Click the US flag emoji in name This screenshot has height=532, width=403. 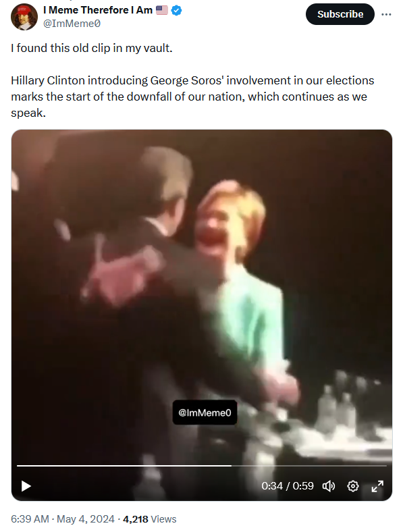[x=162, y=11]
